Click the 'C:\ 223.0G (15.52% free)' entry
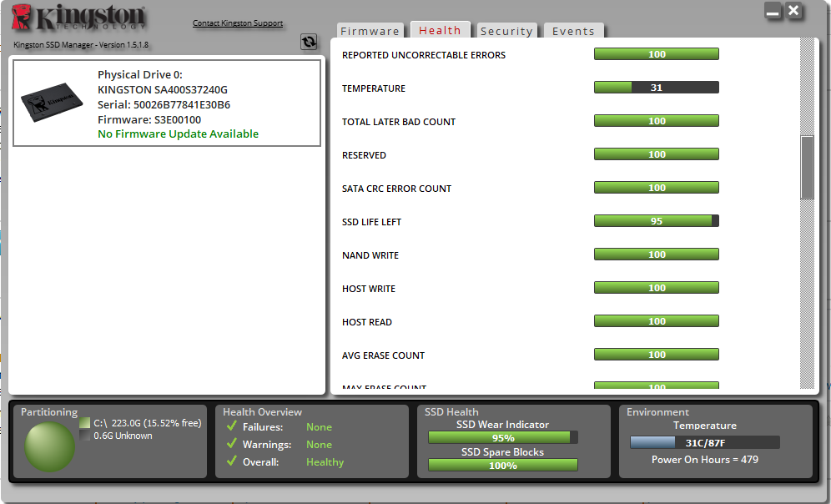The height and width of the screenshot is (504, 831). [148, 423]
